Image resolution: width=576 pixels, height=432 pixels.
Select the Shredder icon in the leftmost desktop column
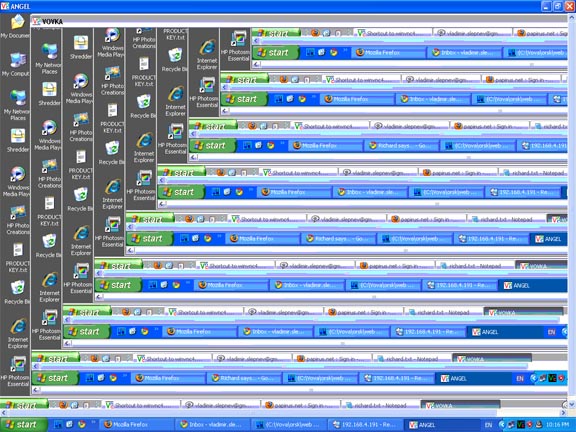17,141
